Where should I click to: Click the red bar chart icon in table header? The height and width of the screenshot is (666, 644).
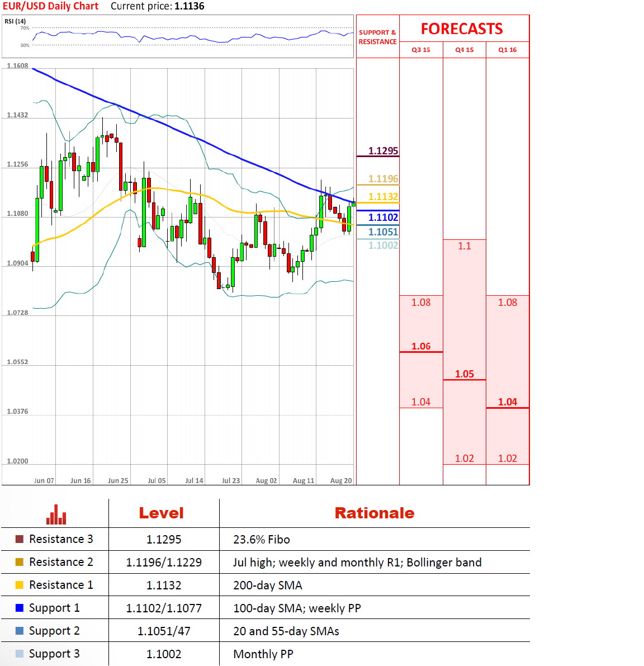56,514
